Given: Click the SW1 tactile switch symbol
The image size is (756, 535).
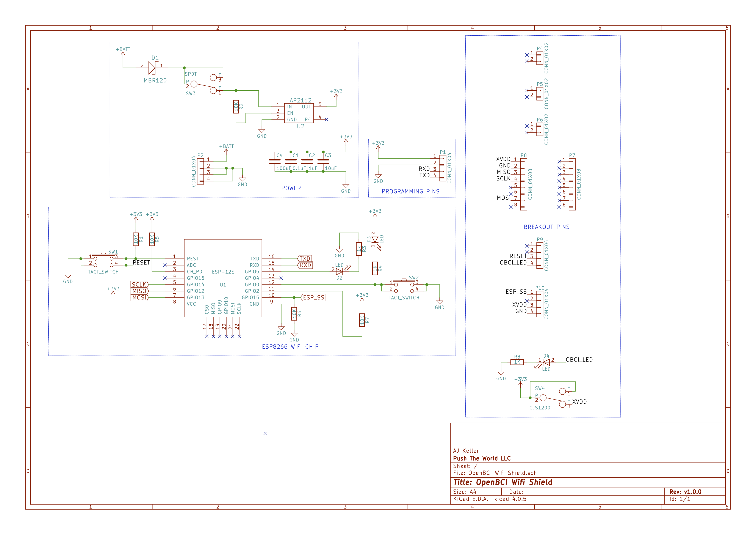Looking at the screenshot, I should [x=103, y=260].
